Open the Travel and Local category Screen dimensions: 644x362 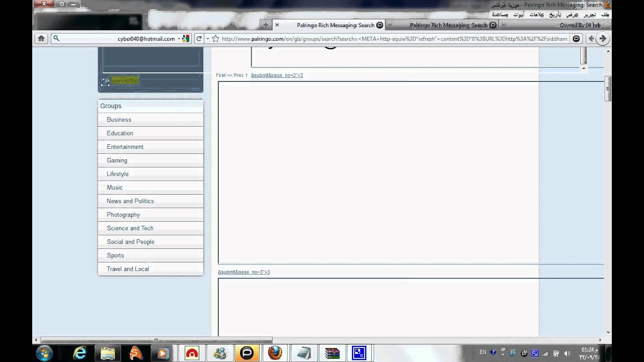[150, 269]
